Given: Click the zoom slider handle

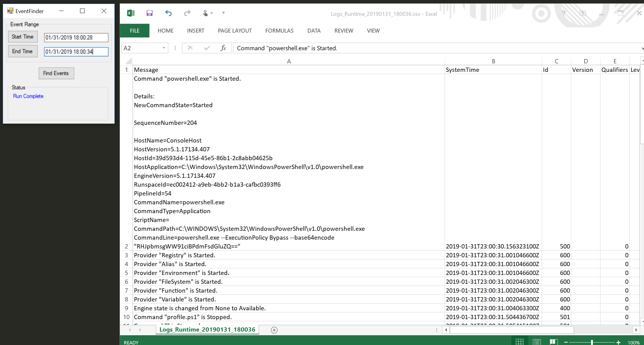Looking at the screenshot, I should click(x=592, y=342).
